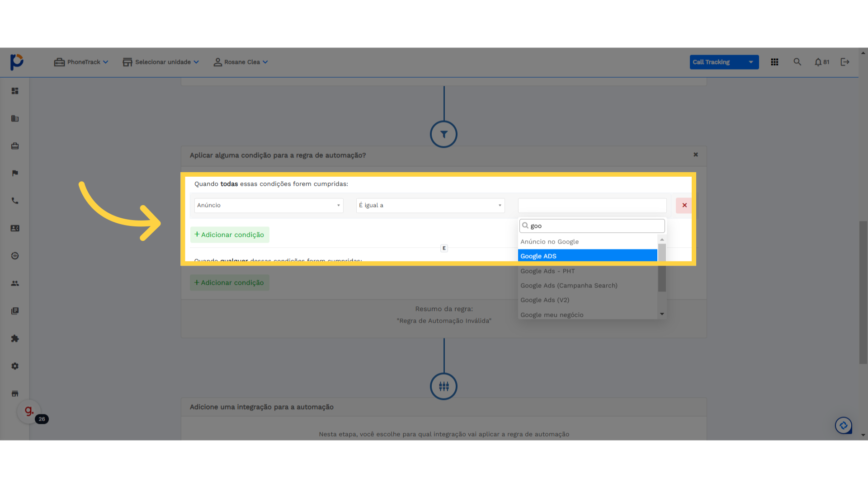
Task: Click first Adicionar condição button
Action: point(230,235)
